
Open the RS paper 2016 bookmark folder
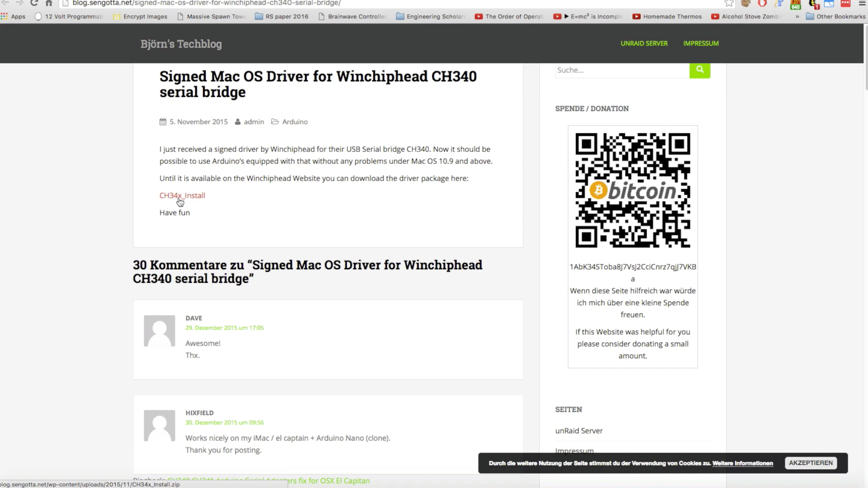tap(282, 17)
